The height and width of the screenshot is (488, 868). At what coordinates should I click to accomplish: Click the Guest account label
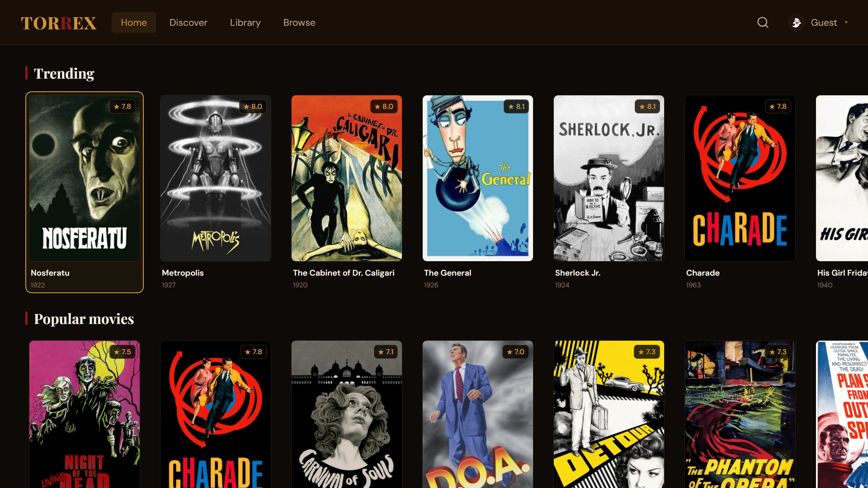(x=824, y=23)
